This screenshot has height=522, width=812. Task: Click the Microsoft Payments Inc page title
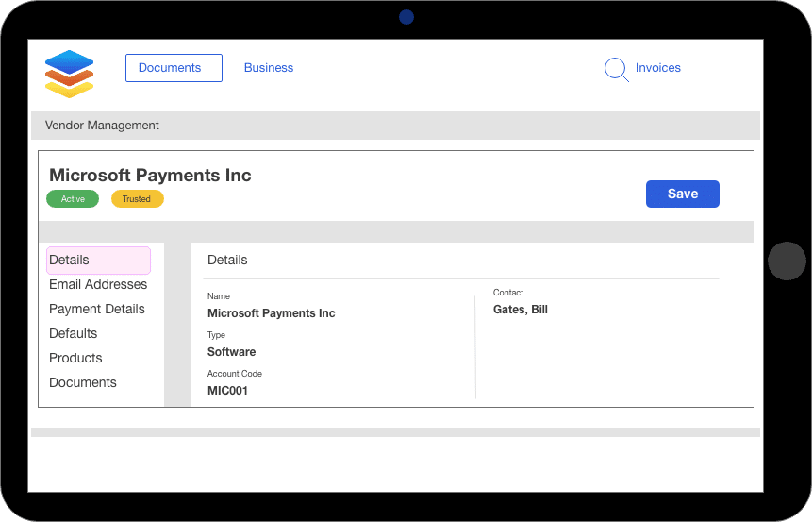coord(150,176)
